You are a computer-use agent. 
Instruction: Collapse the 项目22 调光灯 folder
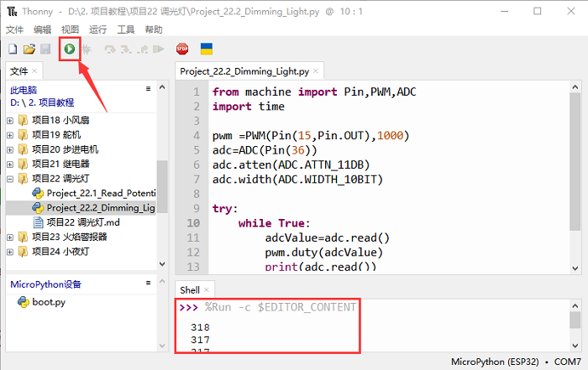[x=10, y=179]
